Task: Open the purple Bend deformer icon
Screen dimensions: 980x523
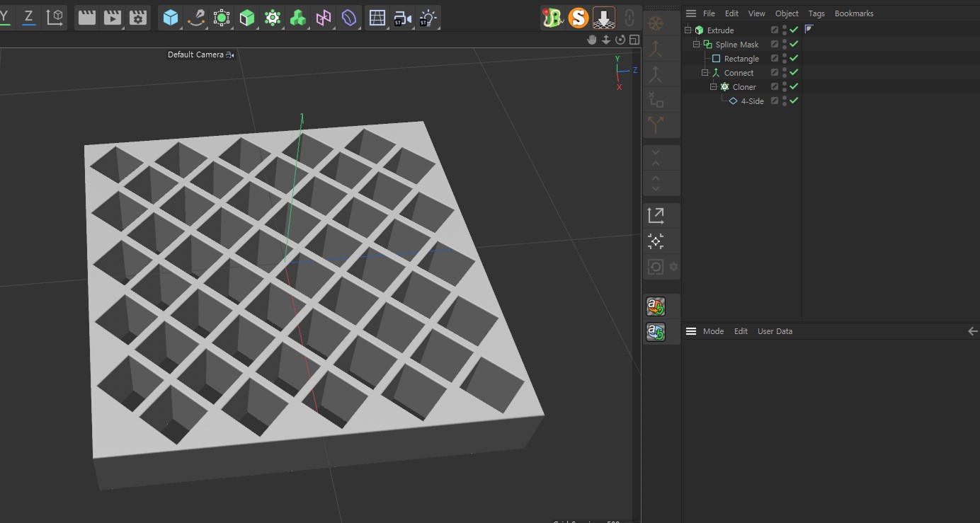Action: (x=349, y=18)
